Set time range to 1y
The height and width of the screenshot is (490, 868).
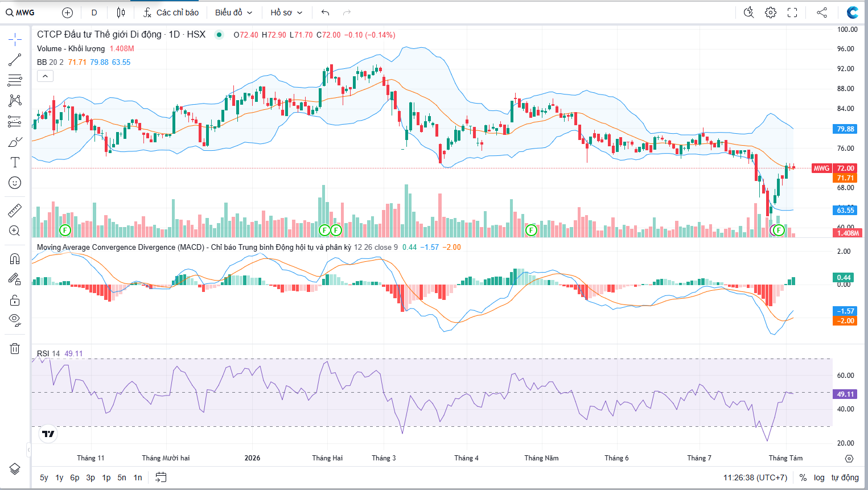59,477
